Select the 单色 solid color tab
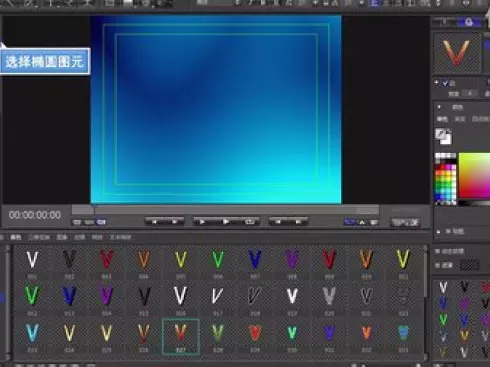 [x=442, y=119]
